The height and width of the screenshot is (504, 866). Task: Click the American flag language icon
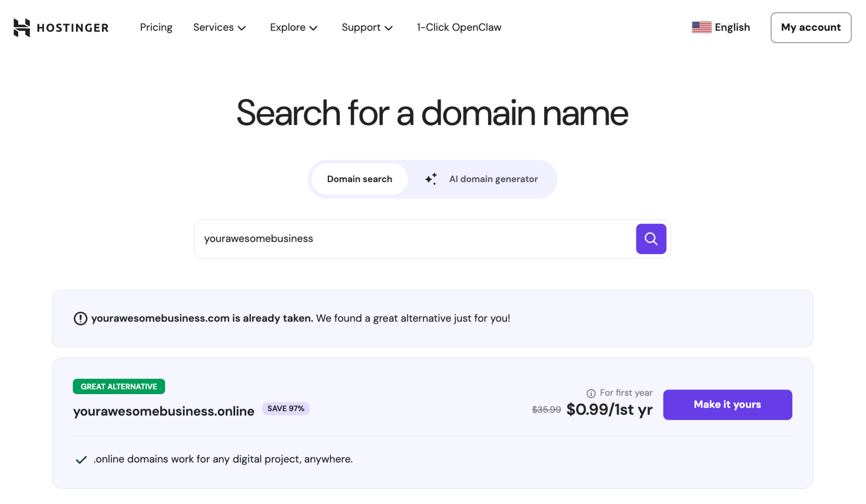pyautogui.click(x=701, y=27)
